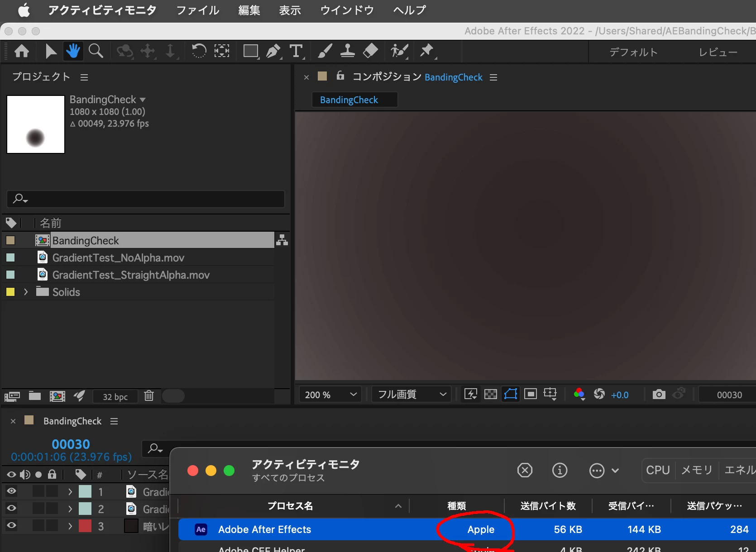Delete selected project item with trash icon
The height and width of the screenshot is (552, 756).
pyautogui.click(x=149, y=396)
